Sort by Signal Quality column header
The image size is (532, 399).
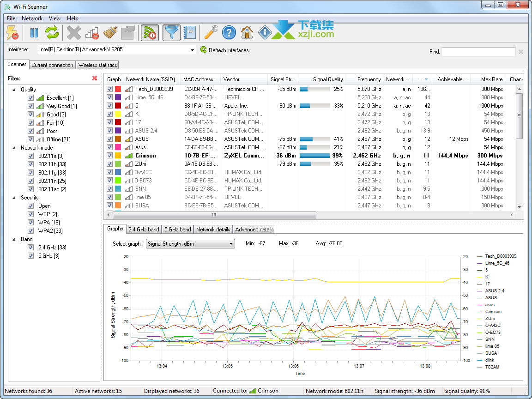click(x=321, y=79)
